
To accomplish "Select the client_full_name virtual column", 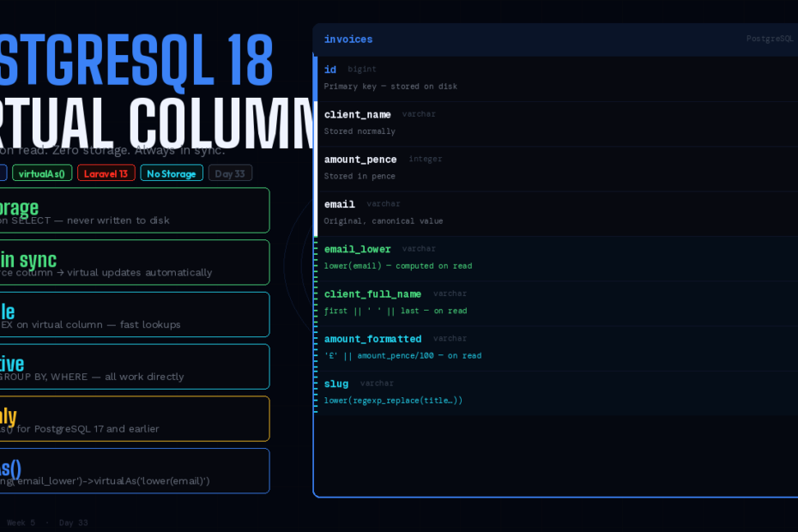I will [x=556, y=301].
